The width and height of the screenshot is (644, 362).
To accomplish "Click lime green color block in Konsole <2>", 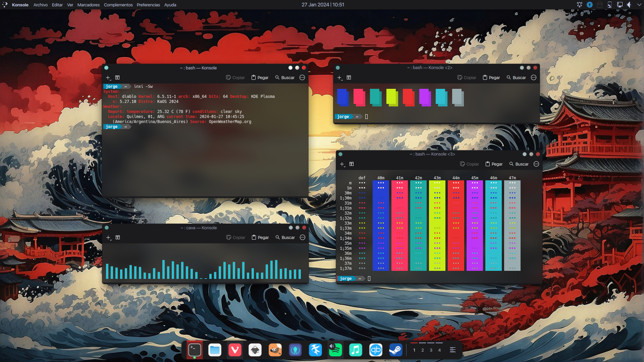I will coord(392,98).
